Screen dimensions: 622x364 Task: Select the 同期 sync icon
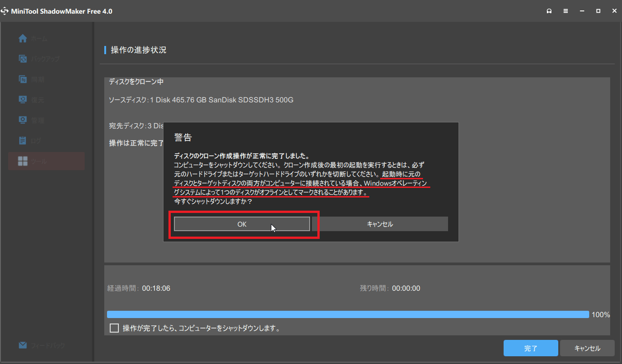[x=23, y=79]
